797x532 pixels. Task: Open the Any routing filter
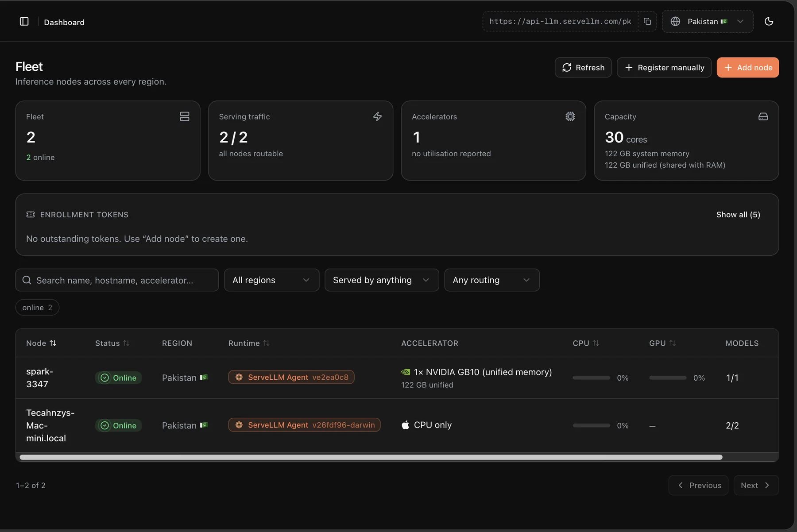point(492,280)
